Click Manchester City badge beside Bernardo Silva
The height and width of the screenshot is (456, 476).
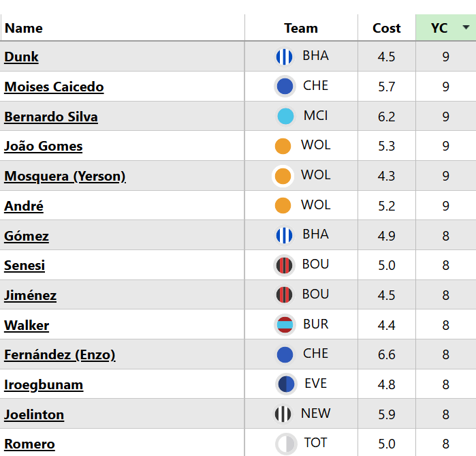285,117
